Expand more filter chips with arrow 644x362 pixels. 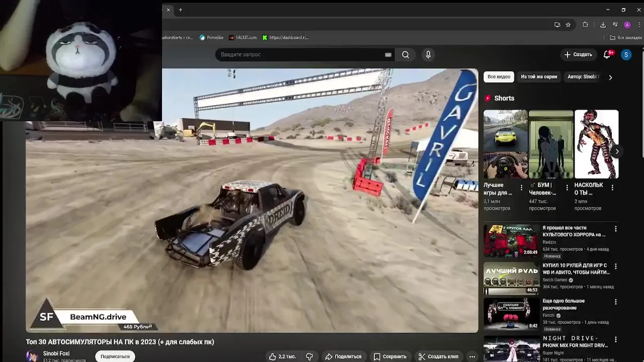pos(610,77)
